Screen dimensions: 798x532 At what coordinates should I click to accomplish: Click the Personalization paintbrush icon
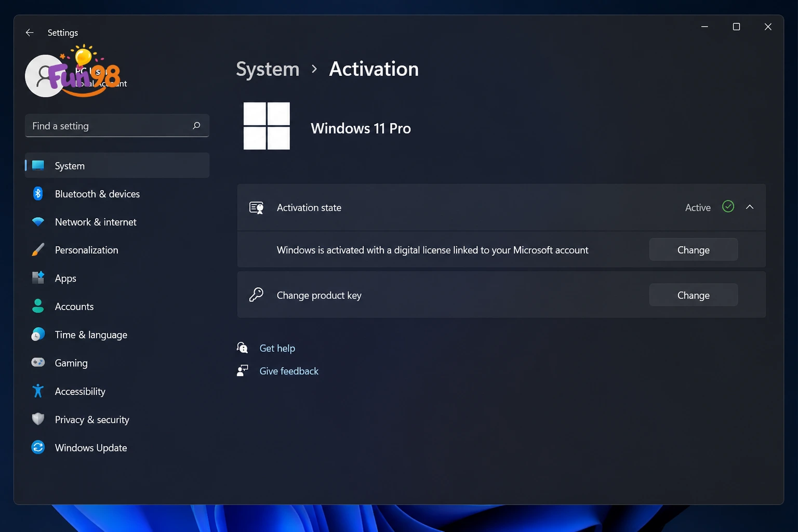tap(38, 250)
